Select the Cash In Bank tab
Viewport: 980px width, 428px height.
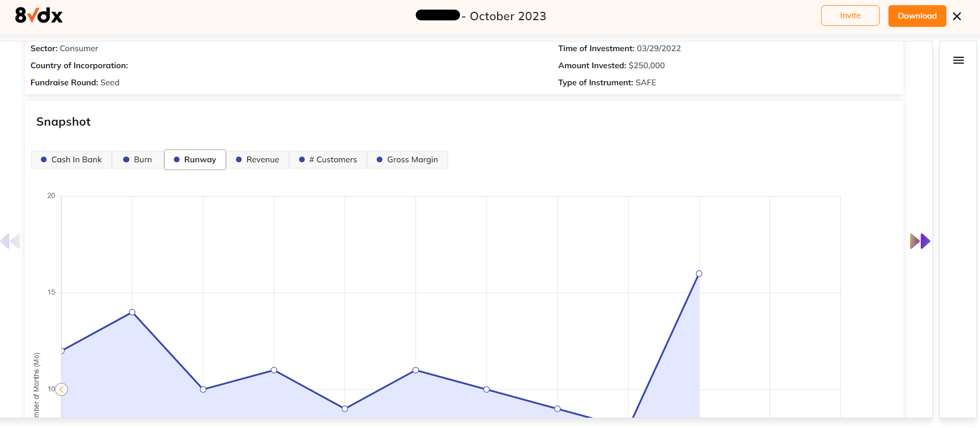pos(71,160)
